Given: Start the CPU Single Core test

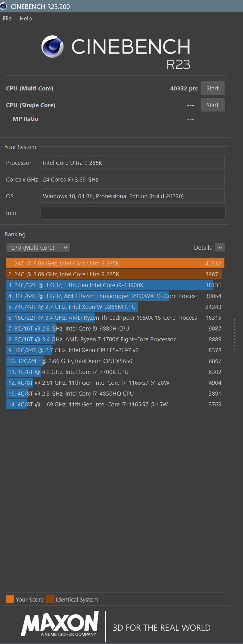Looking at the screenshot, I should click(212, 105).
